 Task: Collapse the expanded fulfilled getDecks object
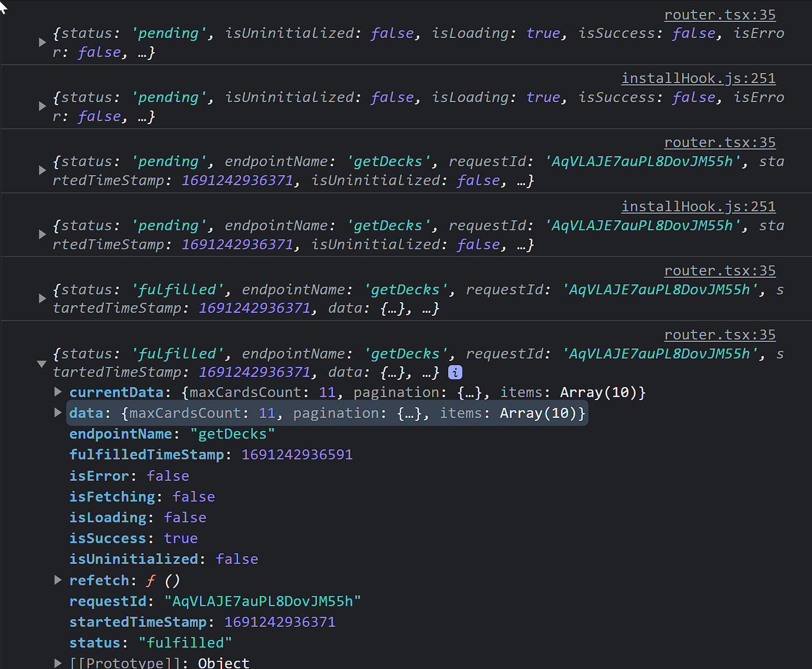42,363
